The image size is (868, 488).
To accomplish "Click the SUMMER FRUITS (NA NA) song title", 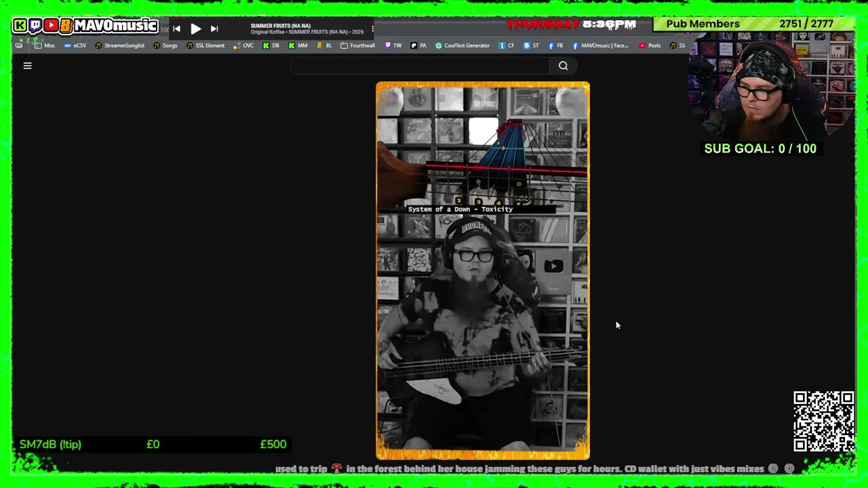I will coord(281,26).
